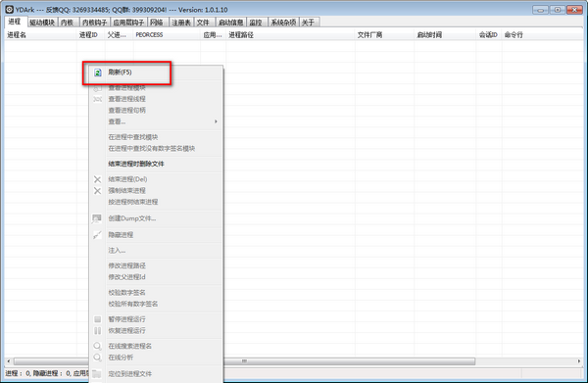Click the horizontal scrollbar left arrow
588x383 pixels.
(x=9, y=361)
